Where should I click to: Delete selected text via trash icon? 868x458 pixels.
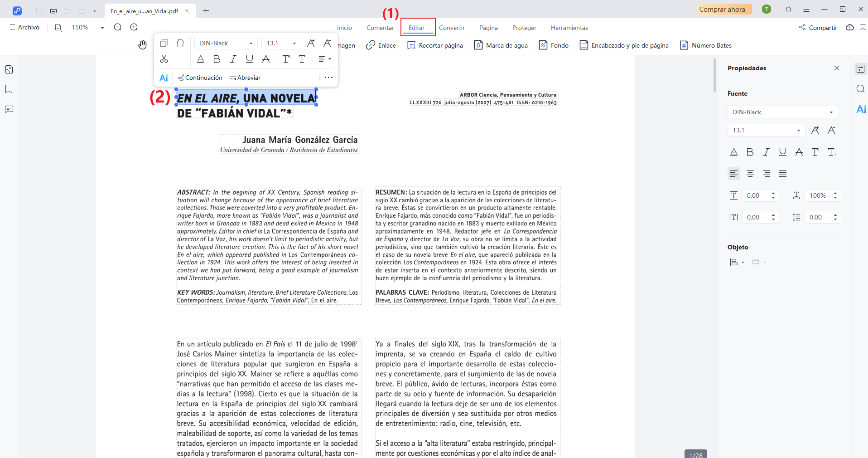pyautogui.click(x=180, y=43)
